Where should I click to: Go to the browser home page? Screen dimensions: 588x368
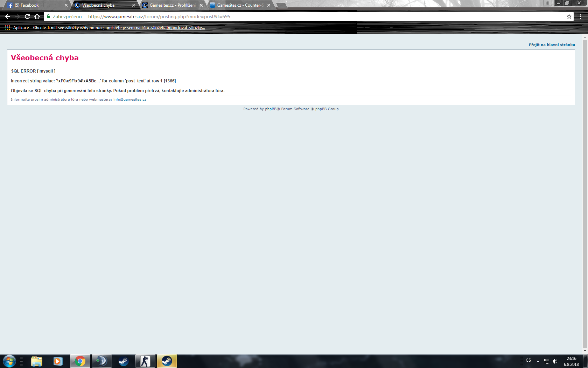pos(37,16)
